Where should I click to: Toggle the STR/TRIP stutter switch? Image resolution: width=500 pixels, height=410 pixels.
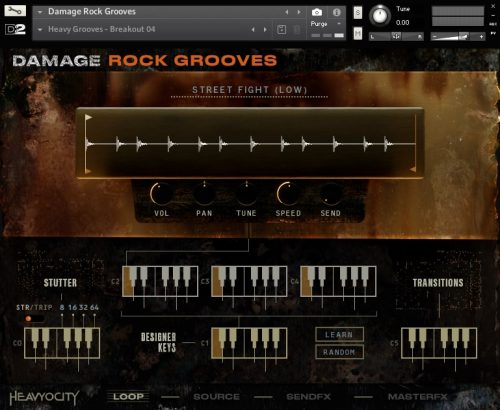coord(34,319)
